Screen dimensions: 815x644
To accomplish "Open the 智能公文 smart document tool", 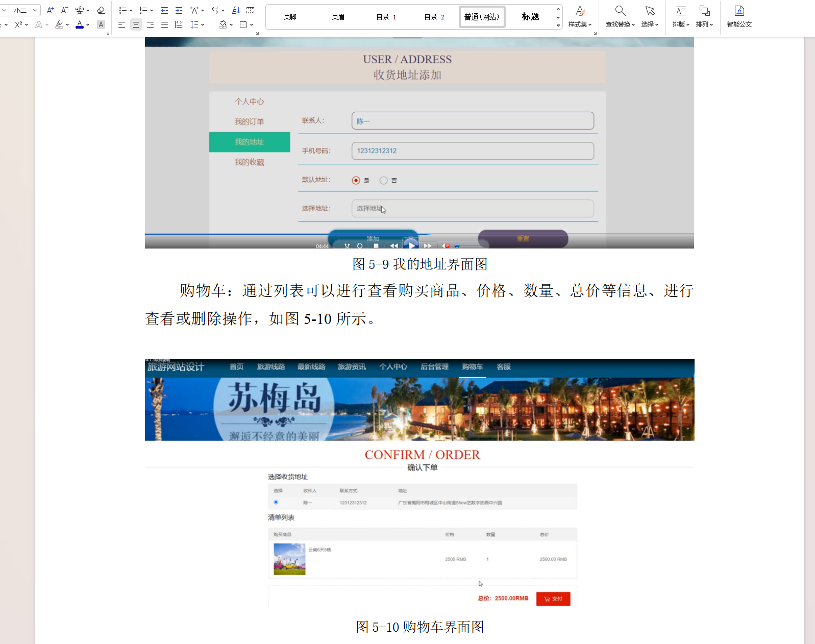I will click(739, 16).
